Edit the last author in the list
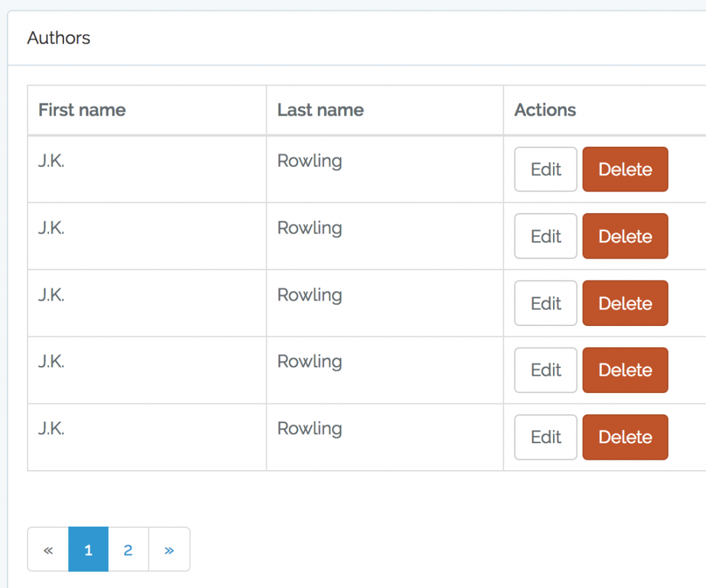The height and width of the screenshot is (588, 706). coord(545,436)
